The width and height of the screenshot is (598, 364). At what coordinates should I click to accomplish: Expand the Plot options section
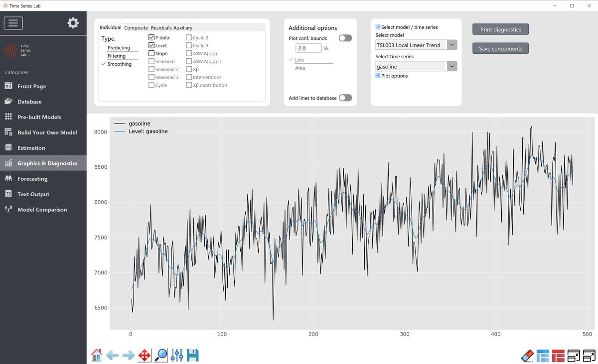378,76
